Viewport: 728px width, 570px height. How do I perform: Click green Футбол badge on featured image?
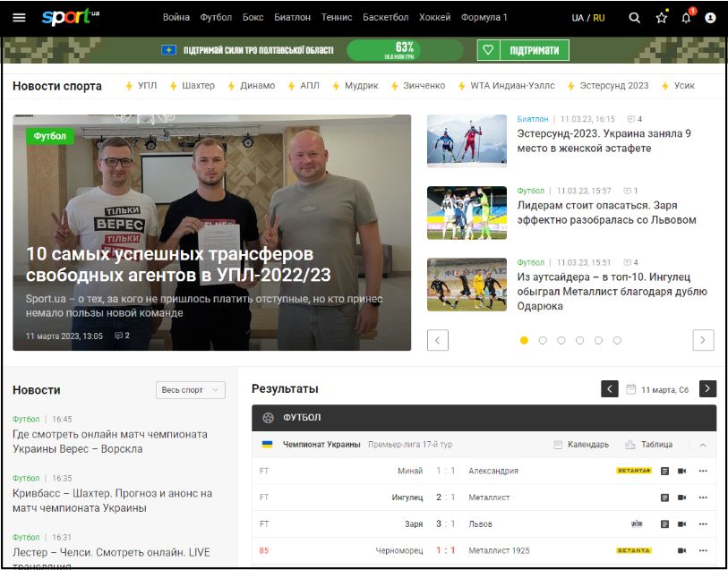click(x=50, y=136)
